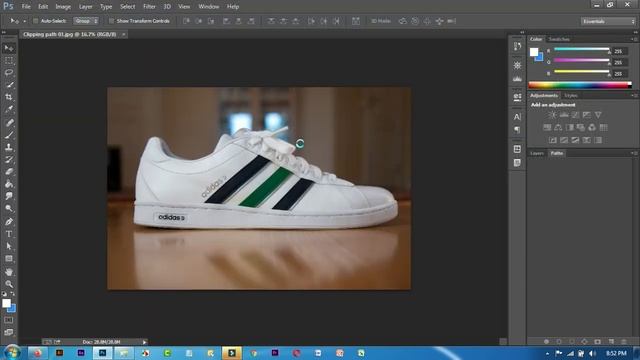640x360 pixels.
Task: Click the color spectrum ramp
Action: [580, 85]
